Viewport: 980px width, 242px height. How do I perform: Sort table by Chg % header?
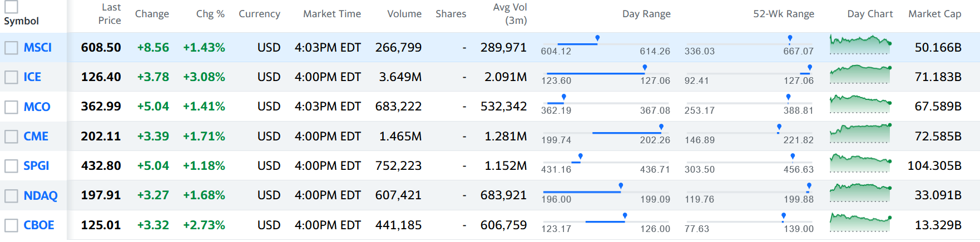click(210, 14)
